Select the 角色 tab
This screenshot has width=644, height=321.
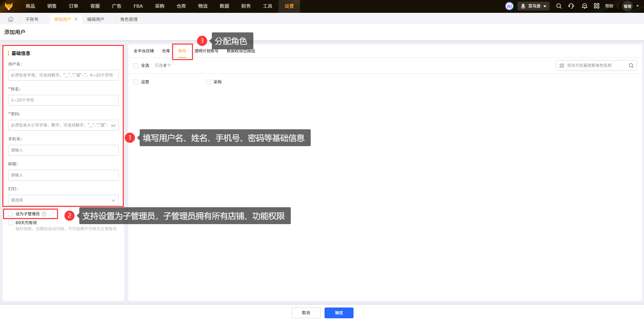point(182,51)
